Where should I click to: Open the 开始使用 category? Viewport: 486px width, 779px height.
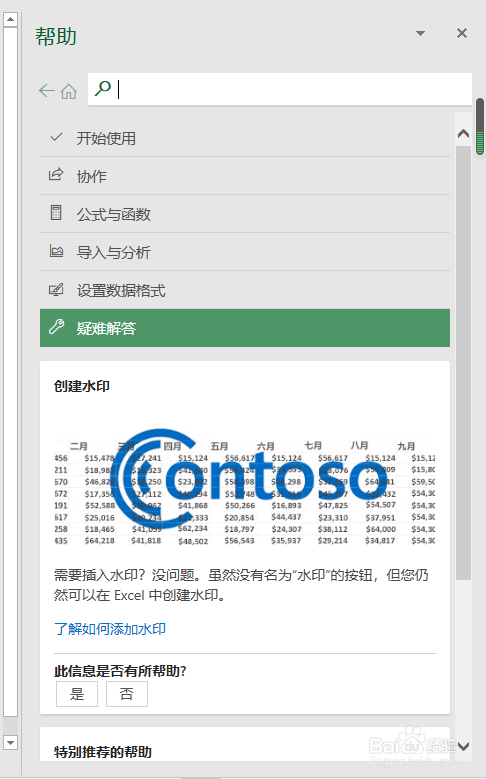click(x=244, y=138)
